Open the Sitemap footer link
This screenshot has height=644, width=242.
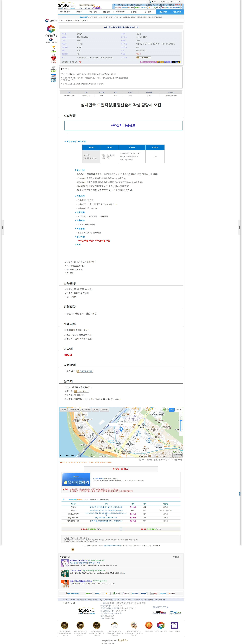129,599
